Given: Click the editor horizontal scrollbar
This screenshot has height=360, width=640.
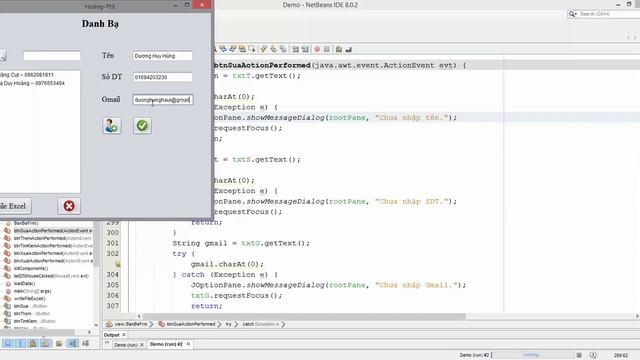Looking at the screenshot, I should [304, 316].
